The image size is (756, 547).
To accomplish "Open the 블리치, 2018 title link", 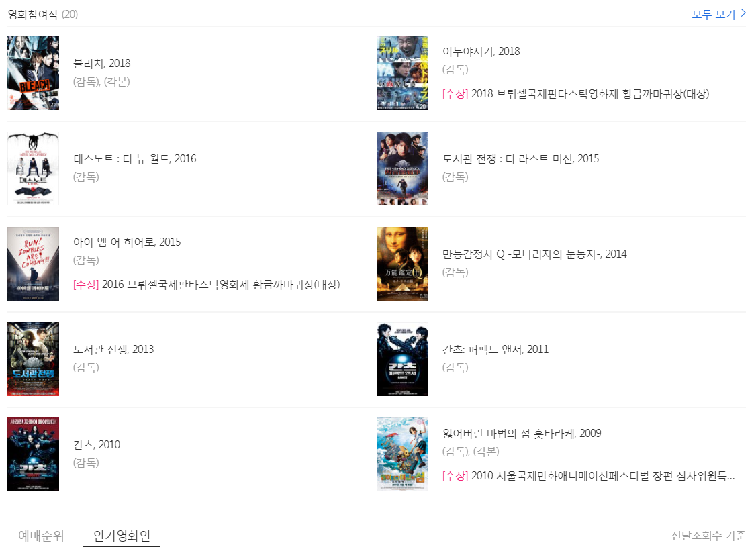I will click(102, 64).
